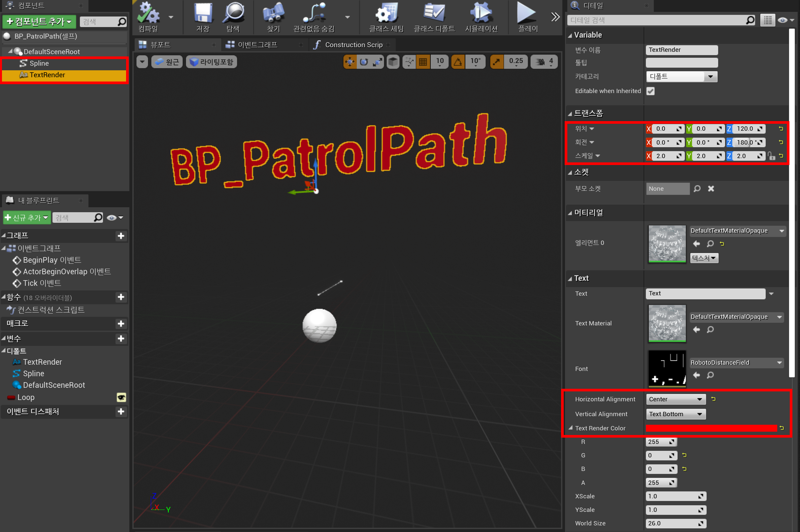Open the Horizontal Alignment Center dropdown
This screenshot has height=532, width=800.
[675, 399]
